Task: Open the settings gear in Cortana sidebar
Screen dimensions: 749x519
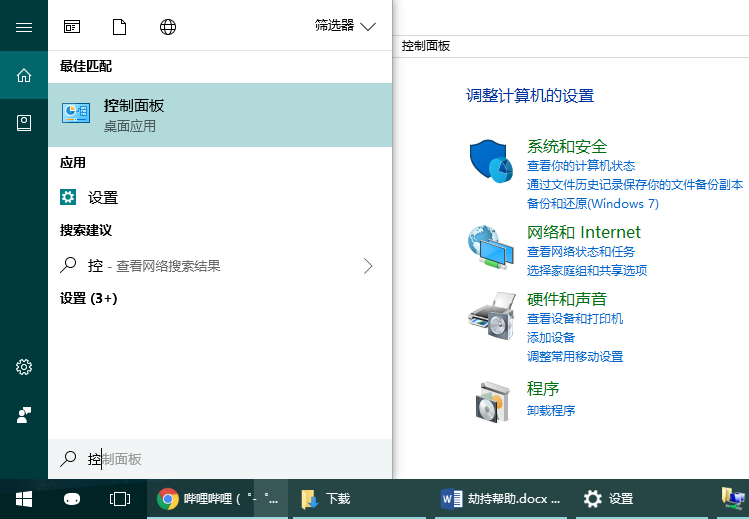Action: [x=24, y=367]
